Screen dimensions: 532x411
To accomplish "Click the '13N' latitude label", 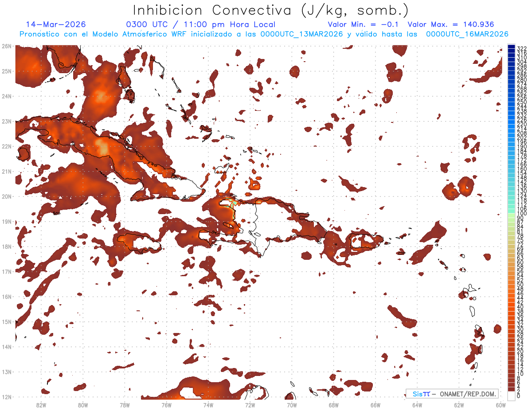I will pos(7,372).
